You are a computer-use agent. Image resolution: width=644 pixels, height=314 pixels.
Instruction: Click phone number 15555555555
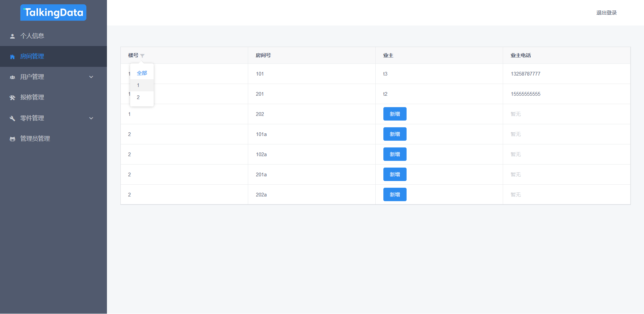click(x=526, y=94)
